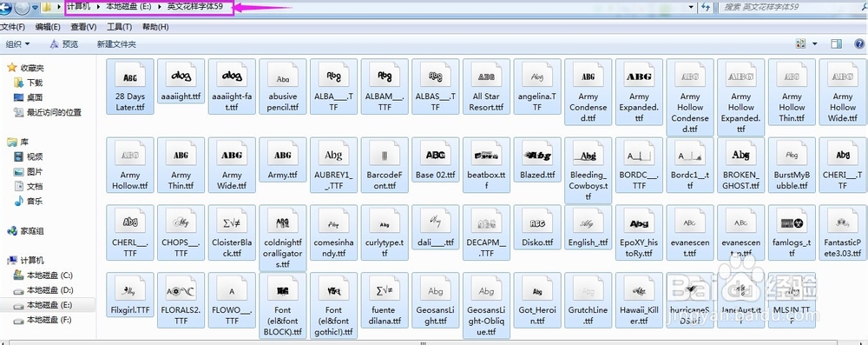Image resolution: width=868 pixels, height=345 pixels.
Task: Open the address bar history dropdown
Action: click(691, 7)
